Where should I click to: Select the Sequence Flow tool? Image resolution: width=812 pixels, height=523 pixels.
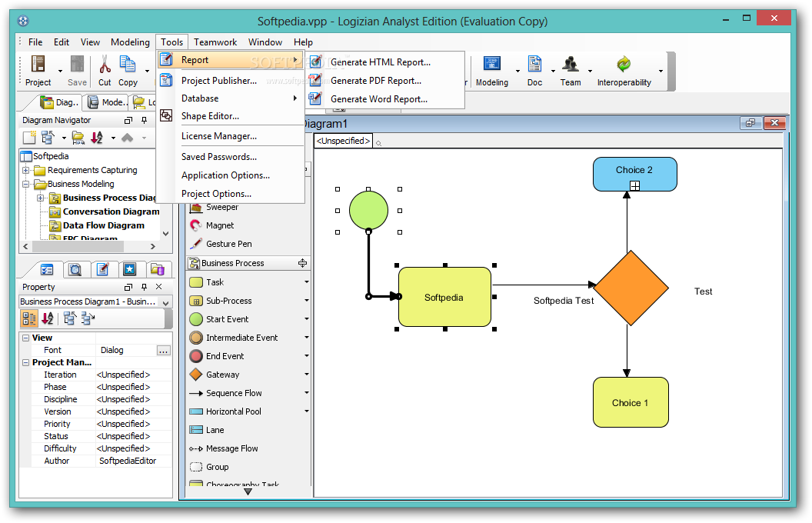[x=234, y=393]
